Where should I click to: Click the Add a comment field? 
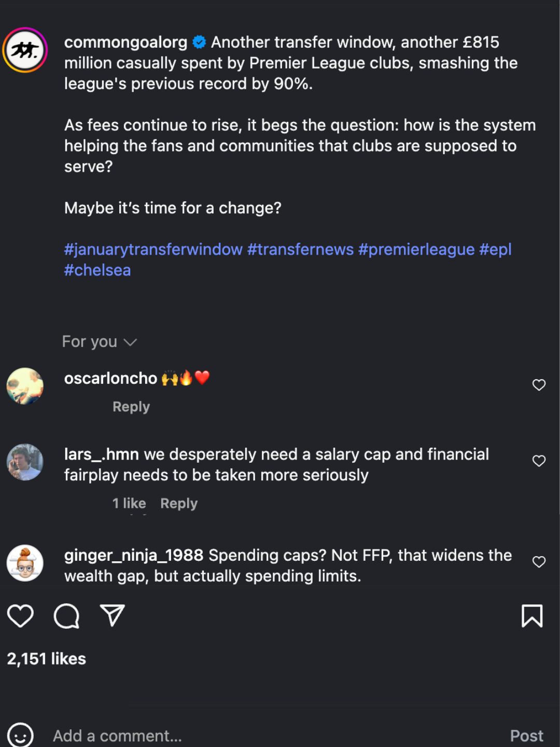pos(259,736)
